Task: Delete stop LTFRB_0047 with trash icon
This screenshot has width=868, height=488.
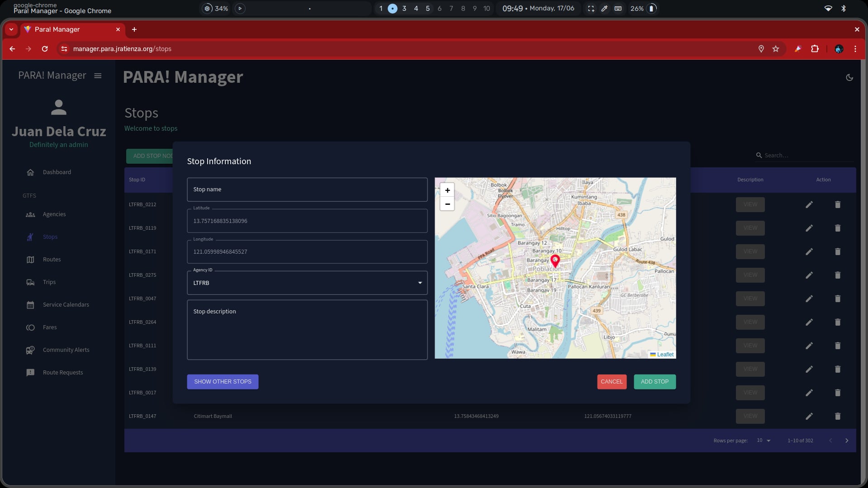Action: click(837, 299)
